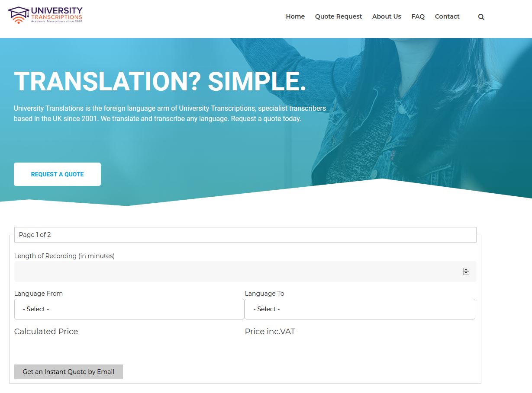Open the search icon in the navigation bar
The width and height of the screenshot is (532, 393).
(x=481, y=16)
